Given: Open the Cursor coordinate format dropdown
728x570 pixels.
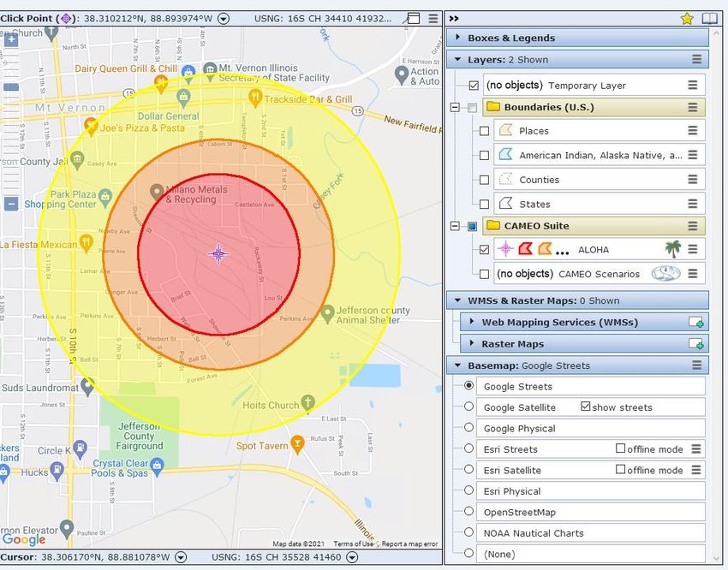Looking at the screenshot, I should click(181, 557).
